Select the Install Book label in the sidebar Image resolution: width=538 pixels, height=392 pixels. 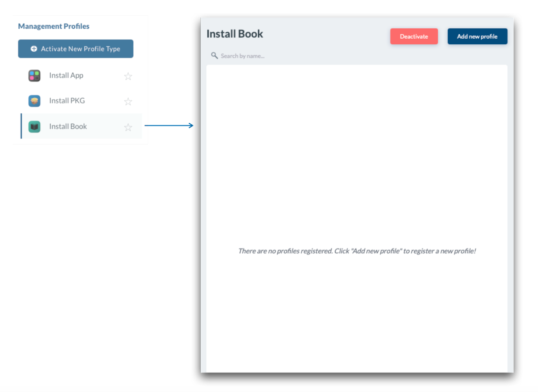[68, 127]
